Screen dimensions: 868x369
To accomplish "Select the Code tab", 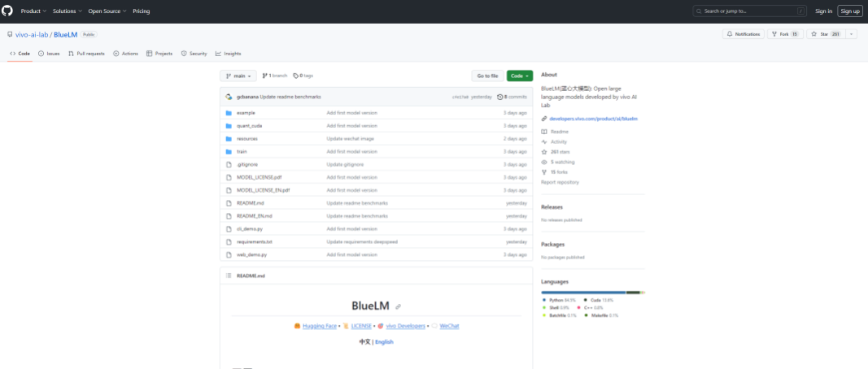I will (x=20, y=54).
